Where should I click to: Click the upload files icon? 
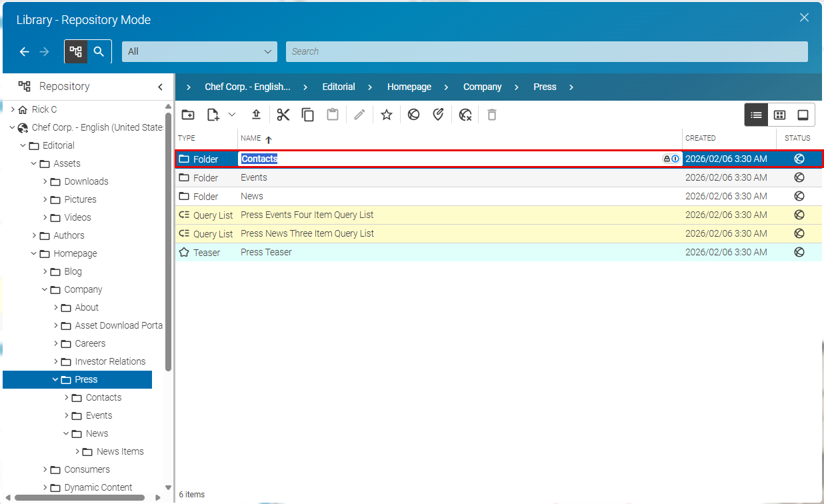[257, 115]
